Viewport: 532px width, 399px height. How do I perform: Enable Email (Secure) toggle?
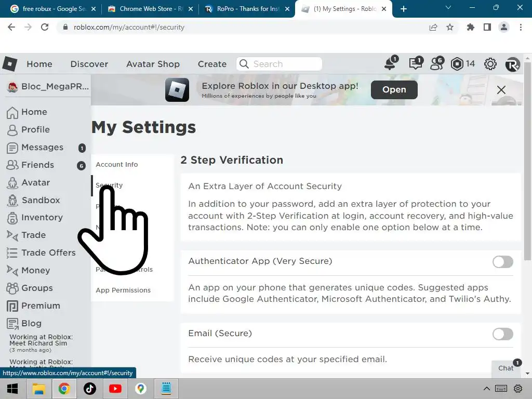(503, 334)
